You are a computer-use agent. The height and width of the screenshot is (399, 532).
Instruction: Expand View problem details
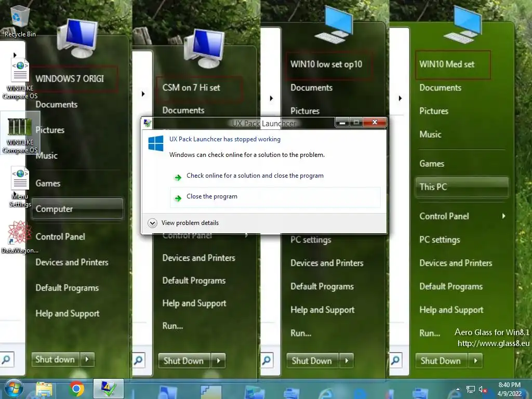183,223
